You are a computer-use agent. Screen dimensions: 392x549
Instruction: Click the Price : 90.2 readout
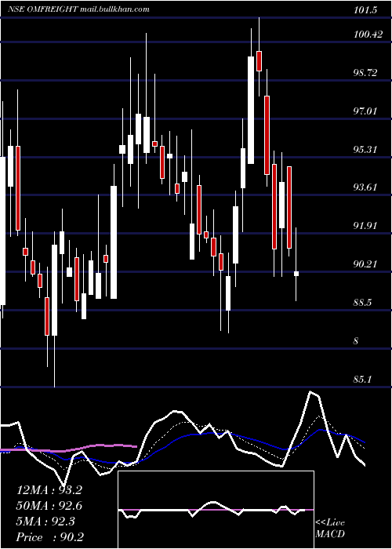pyautogui.click(x=49, y=537)
